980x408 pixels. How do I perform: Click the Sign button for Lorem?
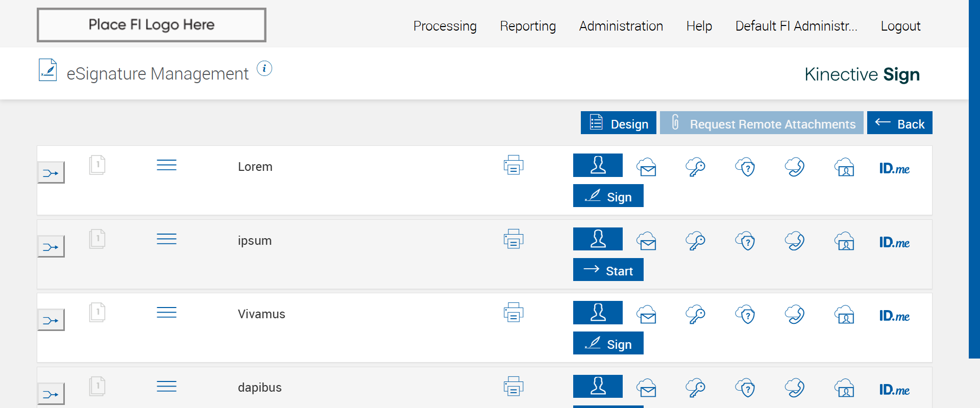click(608, 196)
